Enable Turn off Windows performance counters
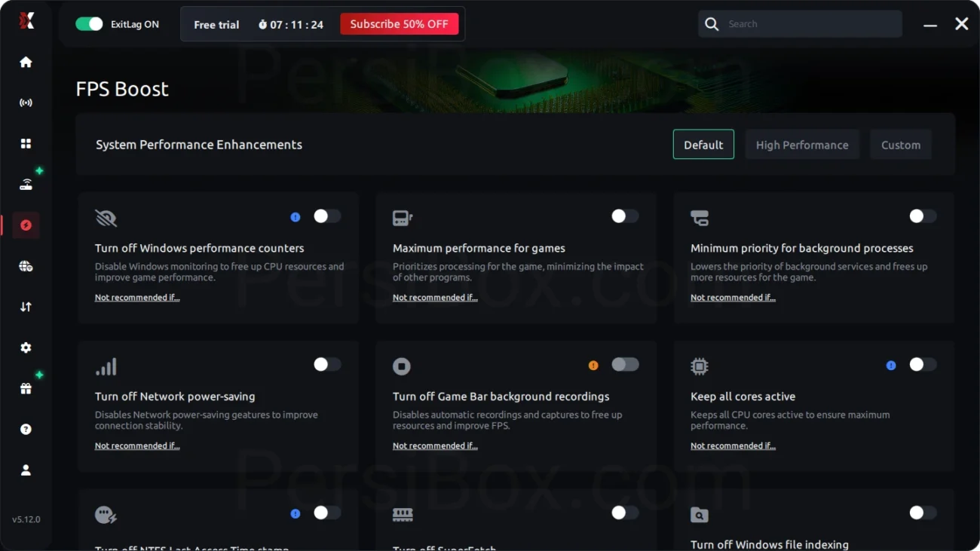The width and height of the screenshot is (980, 551). [327, 216]
